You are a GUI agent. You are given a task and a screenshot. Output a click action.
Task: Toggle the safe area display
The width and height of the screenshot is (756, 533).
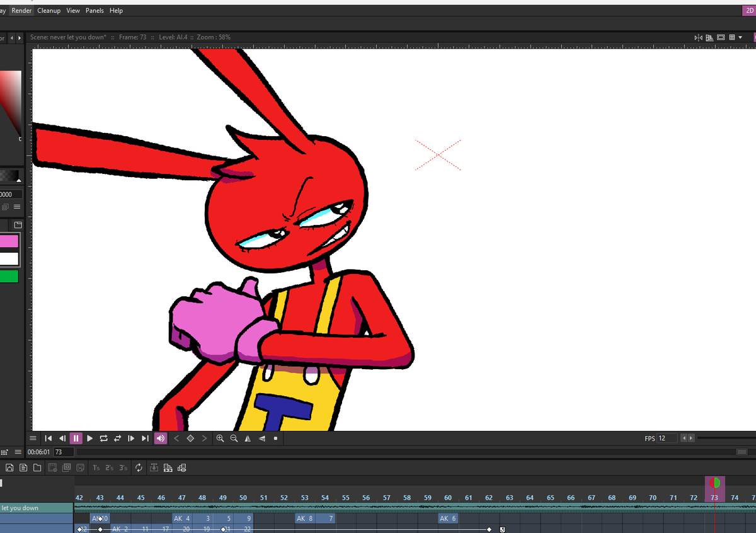pos(721,37)
